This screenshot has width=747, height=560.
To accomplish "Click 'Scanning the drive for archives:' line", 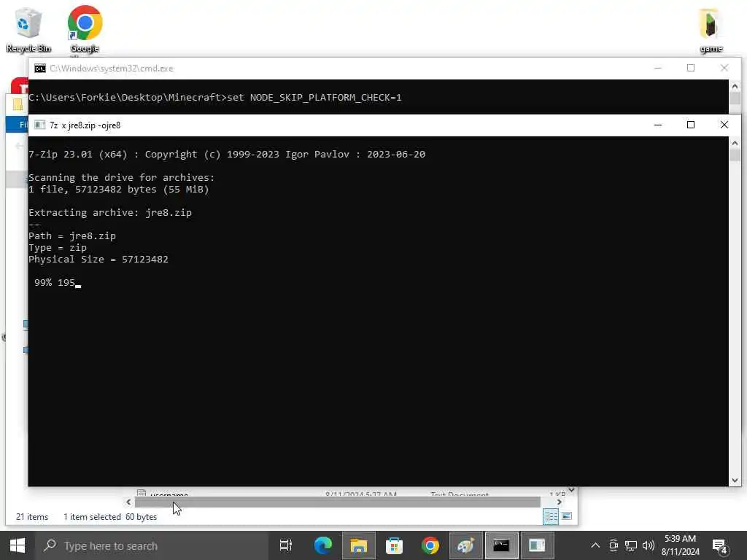I will click(x=122, y=178).
